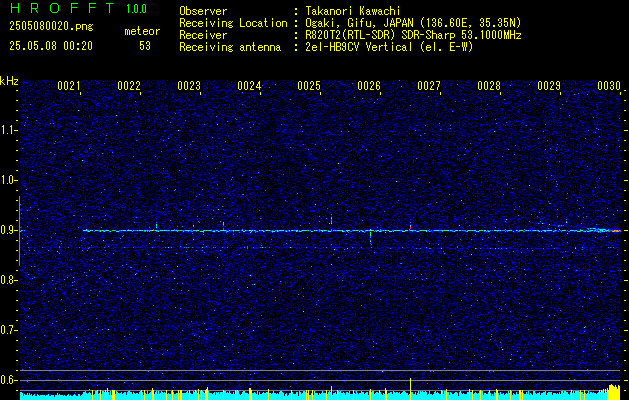
Task: Click the R820T2(RTL-SDR) SDR-Sharp 53.1000MHz text
Action: tap(413, 35)
